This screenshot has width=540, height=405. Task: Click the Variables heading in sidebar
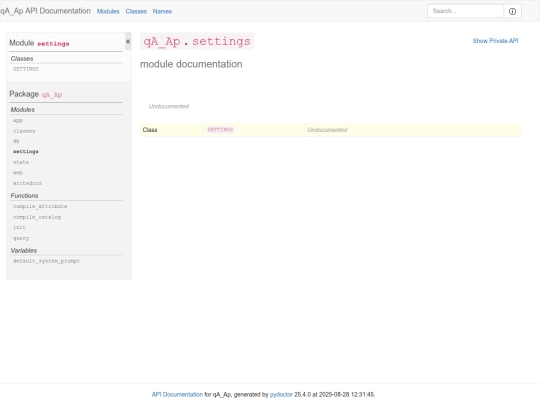(x=24, y=250)
